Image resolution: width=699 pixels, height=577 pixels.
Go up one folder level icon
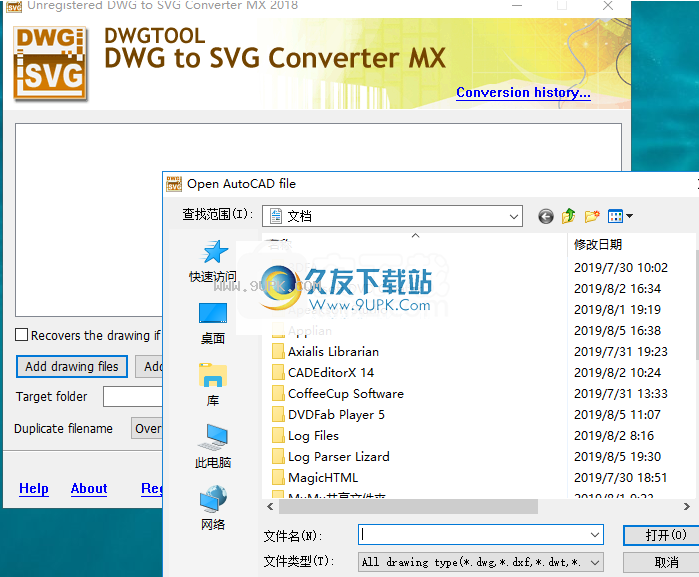(x=568, y=216)
